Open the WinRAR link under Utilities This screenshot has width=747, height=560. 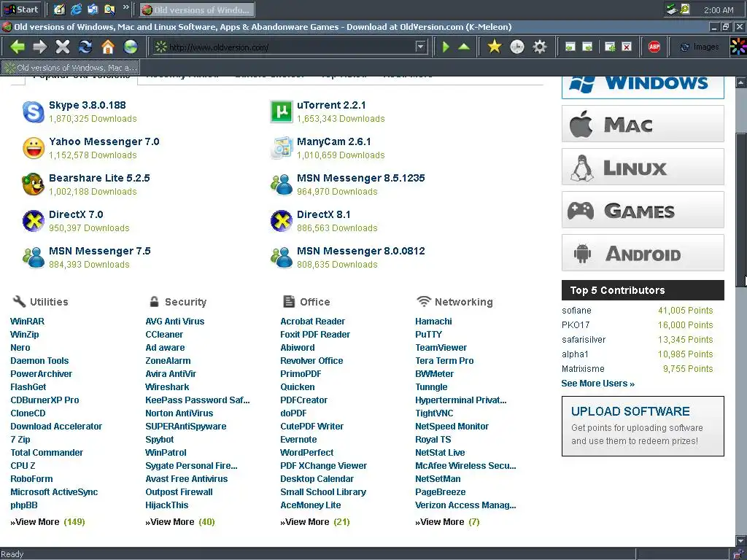(x=27, y=322)
